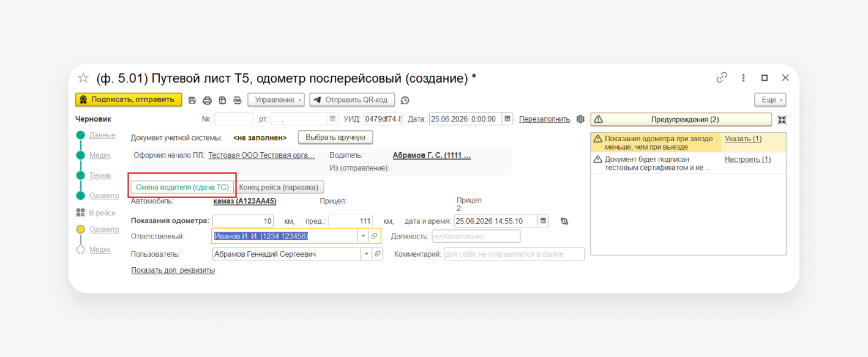Click warning icon on odometer reading message
Screen dimensions: 868x357
pyautogui.click(x=599, y=139)
